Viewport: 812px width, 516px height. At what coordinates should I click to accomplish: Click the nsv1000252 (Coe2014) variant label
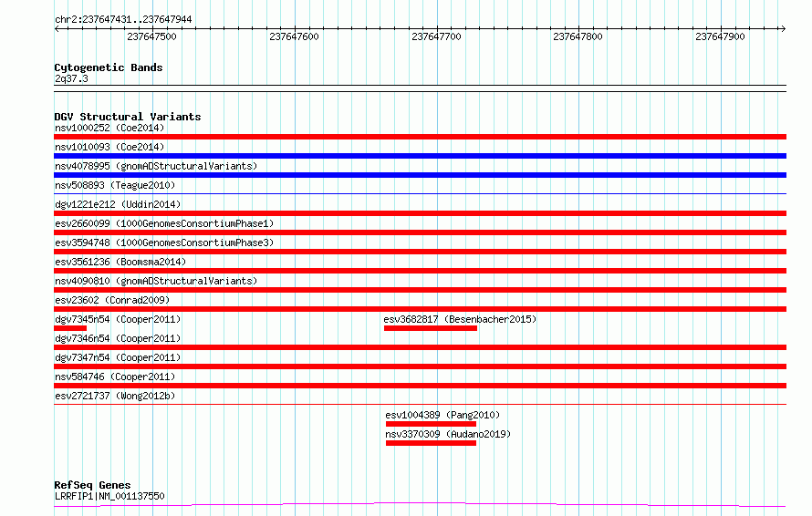pyautogui.click(x=109, y=128)
